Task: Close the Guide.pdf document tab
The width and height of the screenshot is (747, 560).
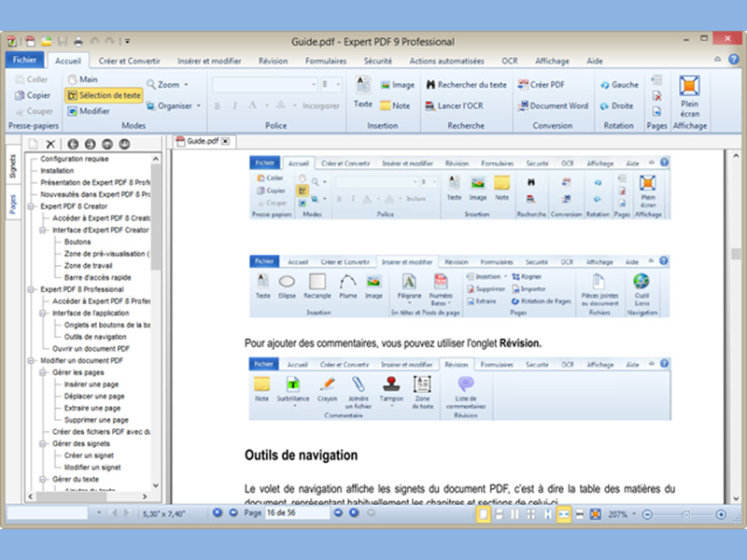Action: 225,141
